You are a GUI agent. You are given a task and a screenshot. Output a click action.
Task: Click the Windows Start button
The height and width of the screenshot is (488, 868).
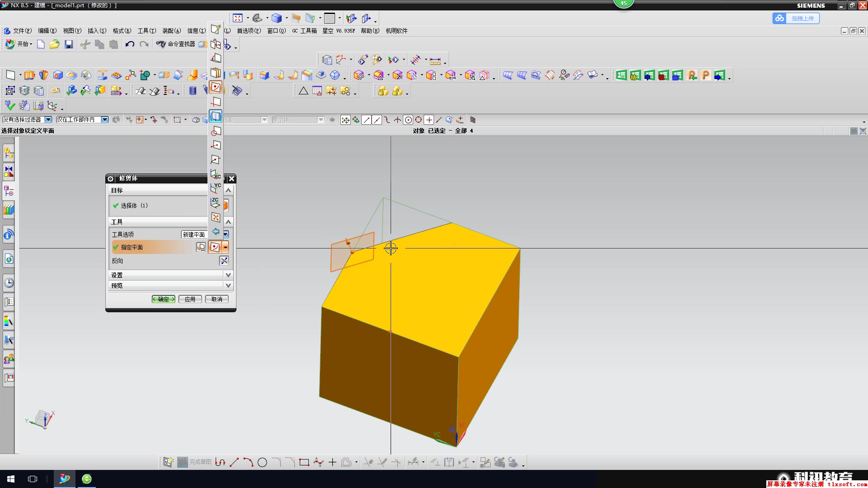[x=11, y=479]
